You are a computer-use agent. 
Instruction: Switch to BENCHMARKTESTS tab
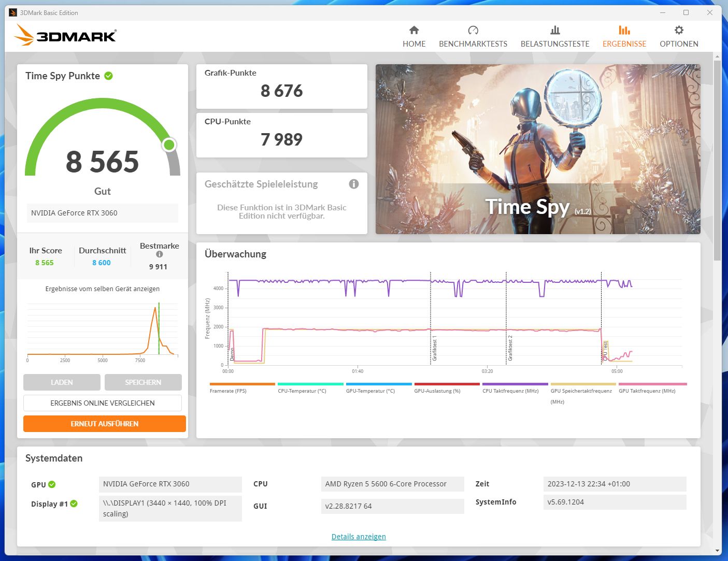473,36
